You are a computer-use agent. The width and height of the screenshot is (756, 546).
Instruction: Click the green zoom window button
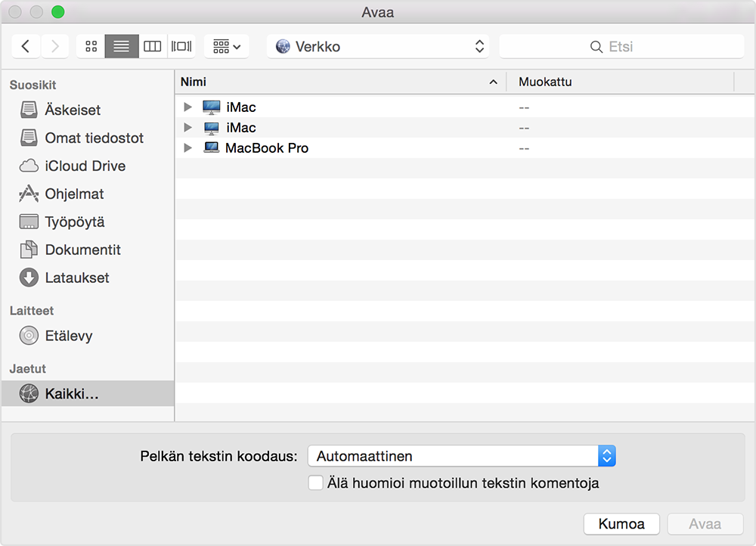tap(58, 11)
